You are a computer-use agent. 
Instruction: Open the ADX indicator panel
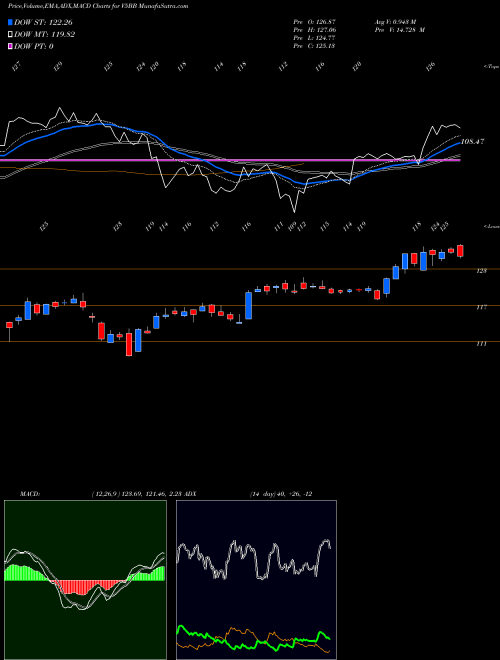pos(256,580)
